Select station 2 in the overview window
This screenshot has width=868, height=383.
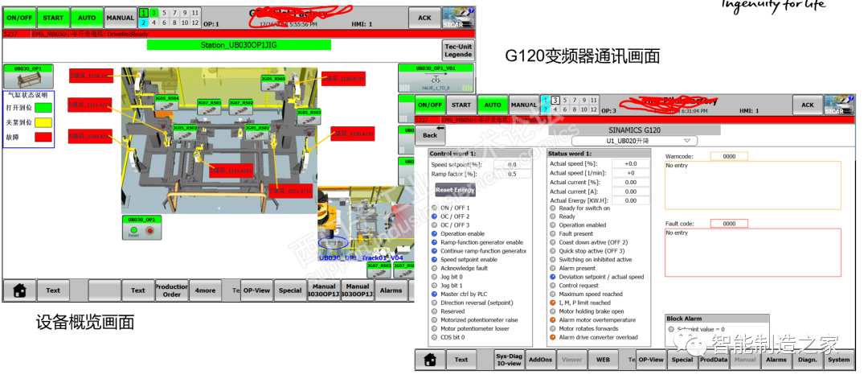[143, 23]
